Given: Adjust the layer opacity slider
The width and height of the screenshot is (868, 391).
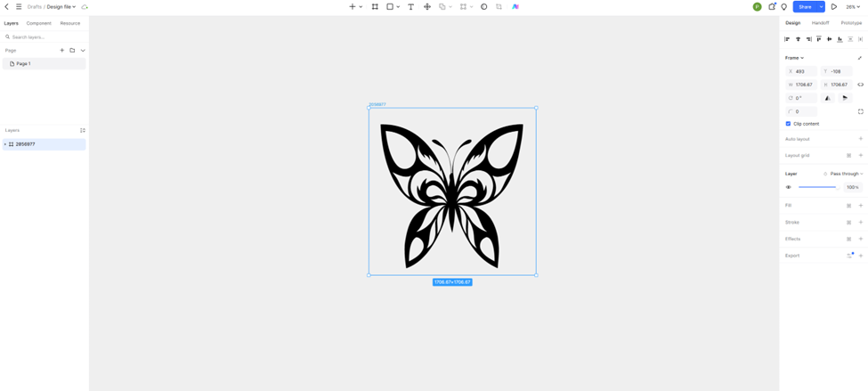Looking at the screenshot, I should (x=818, y=187).
